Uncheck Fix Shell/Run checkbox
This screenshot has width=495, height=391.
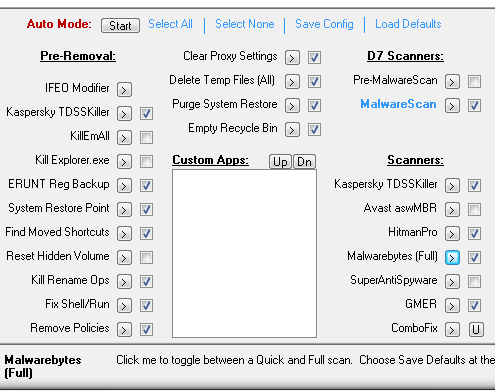click(146, 306)
